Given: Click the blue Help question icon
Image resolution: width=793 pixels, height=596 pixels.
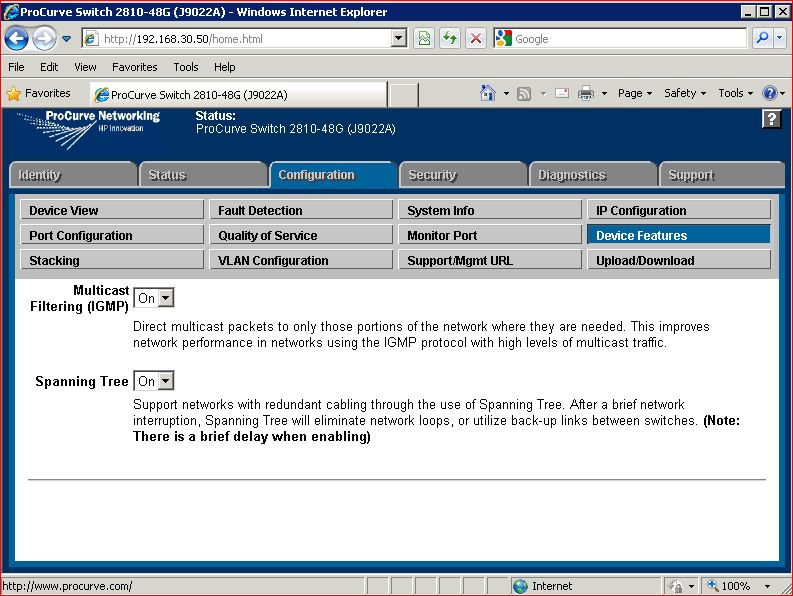Looking at the screenshot, I should (x=770, y=93).
